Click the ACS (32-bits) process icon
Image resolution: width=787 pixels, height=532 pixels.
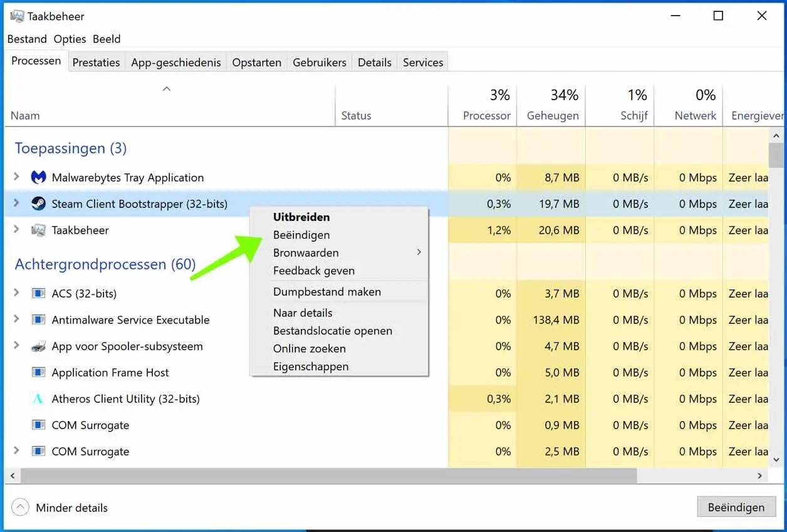pos(38,293)
